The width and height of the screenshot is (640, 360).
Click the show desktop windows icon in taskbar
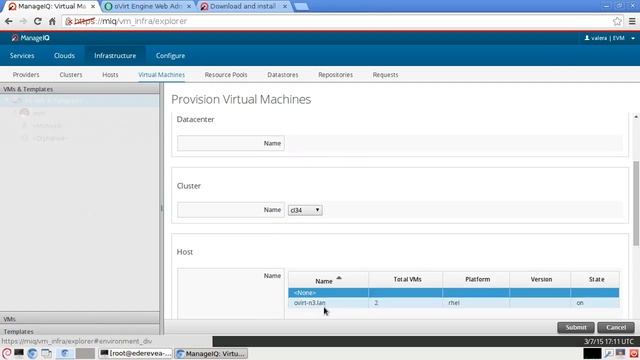click(47, 353)
